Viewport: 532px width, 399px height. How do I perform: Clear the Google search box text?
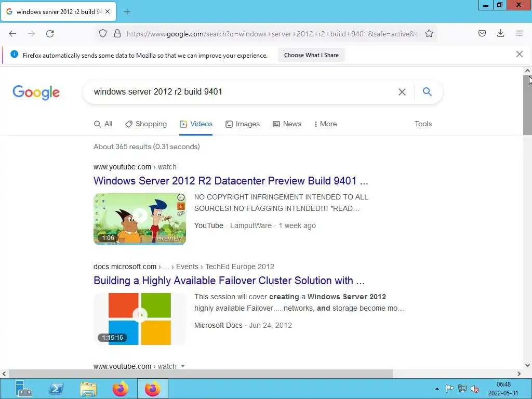click(402, 92)
